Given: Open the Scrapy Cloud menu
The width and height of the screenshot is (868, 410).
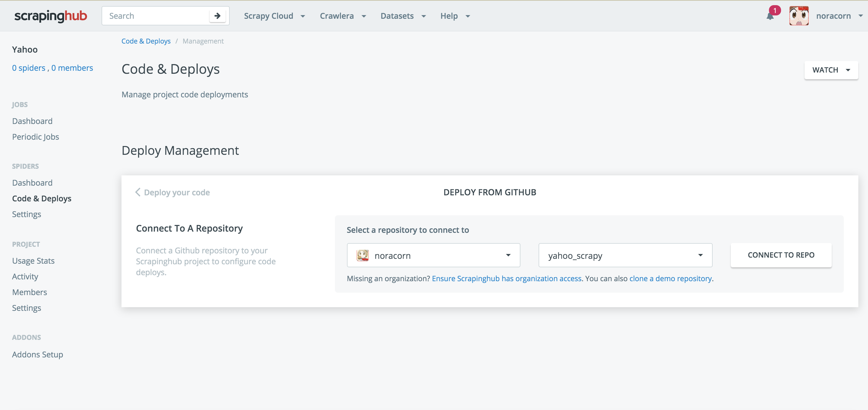Looking at the screenshot, I should pyautogui.click(x=274, y=16).
